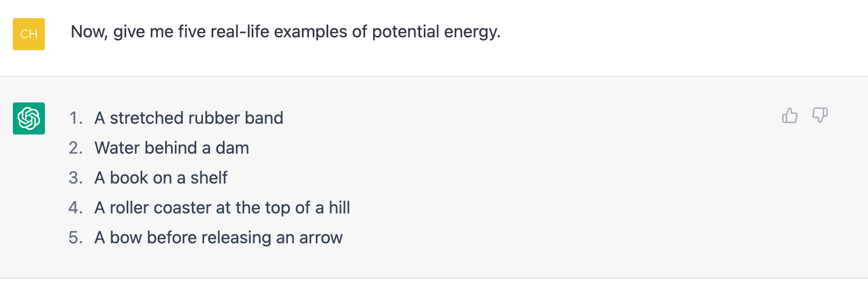Select the user prompt starting with 'Now, give me'
The height and width of the screenshot is (286, 868).
tap(285, 32)
